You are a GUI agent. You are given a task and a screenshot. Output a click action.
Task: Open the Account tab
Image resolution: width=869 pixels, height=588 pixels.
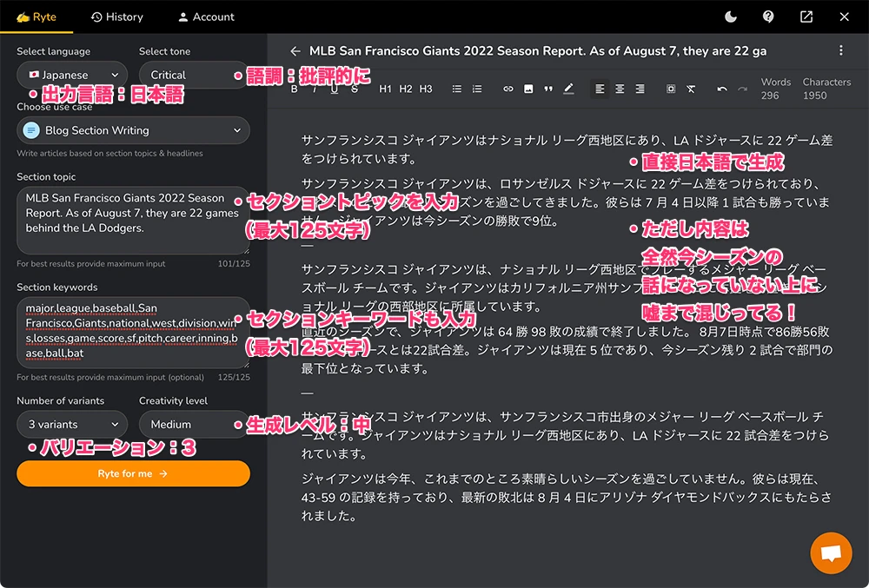point(206,17)
